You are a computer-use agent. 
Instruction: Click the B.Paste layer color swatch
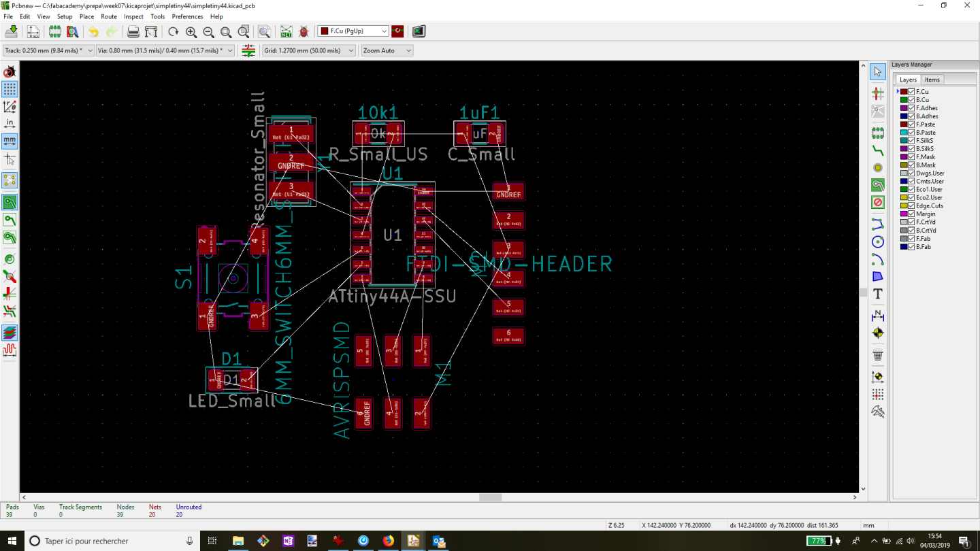(904, 133)
